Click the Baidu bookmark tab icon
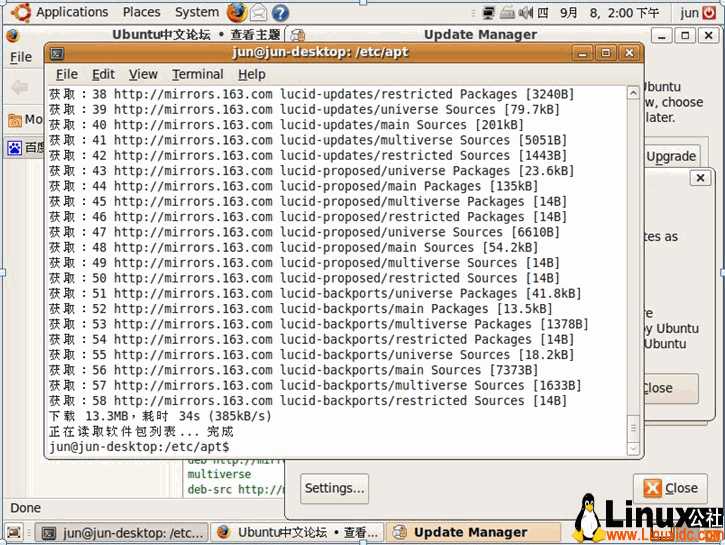725x545 pixels. pos(14,148)
